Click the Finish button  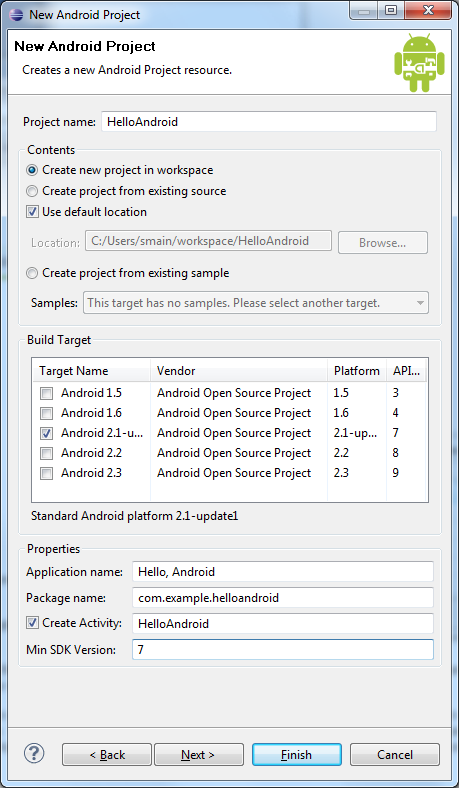coord(297,755)
